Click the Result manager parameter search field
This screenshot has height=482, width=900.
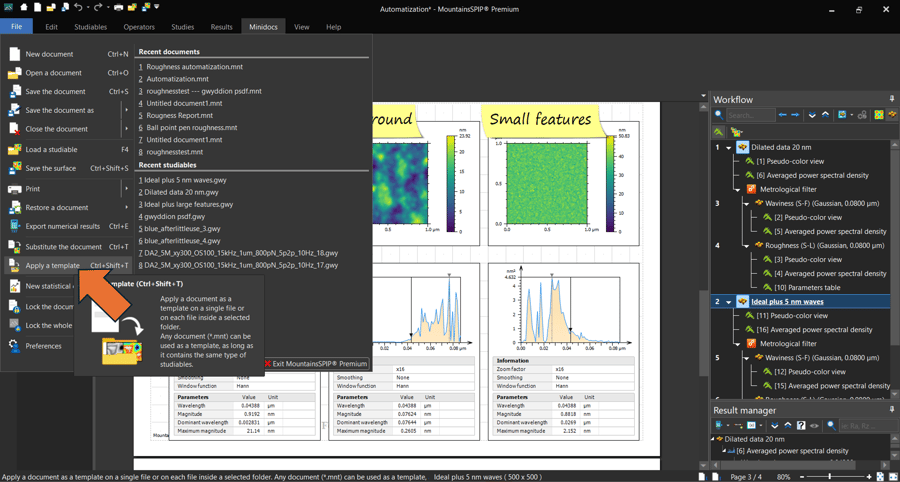pos(867,426)
